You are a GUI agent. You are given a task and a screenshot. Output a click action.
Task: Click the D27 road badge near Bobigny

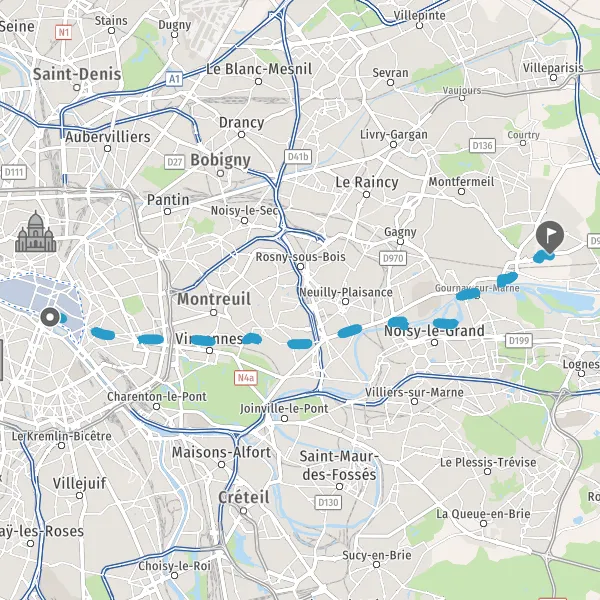click(x=174, y=162)
